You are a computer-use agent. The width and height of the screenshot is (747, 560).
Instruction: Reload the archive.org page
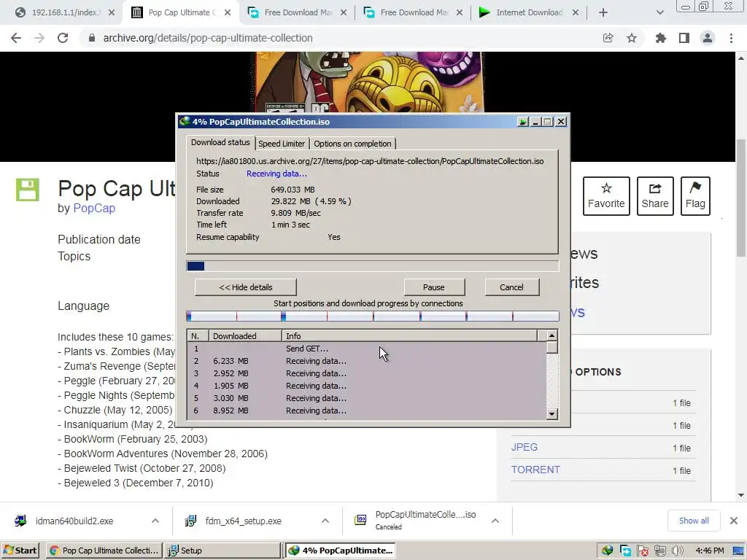click(63, 38)
